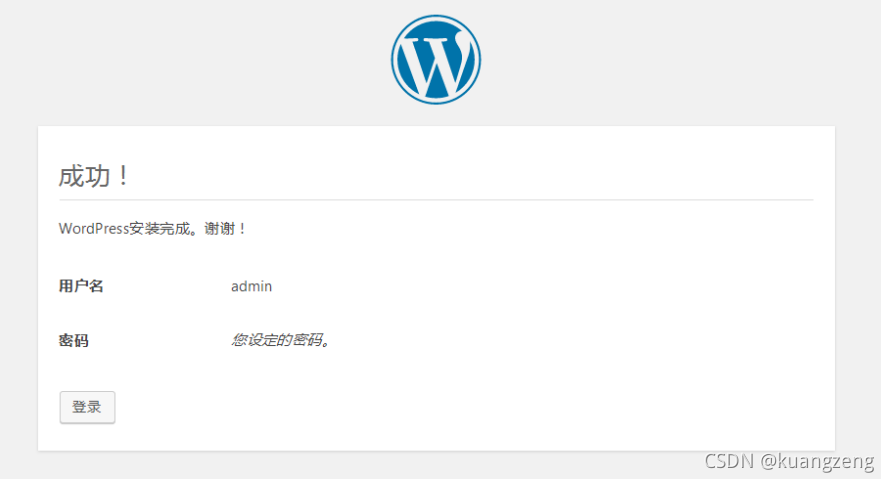889x482 pixels.
Task: Click the admin username value
Action: pyautogui.click(x=251, y=286)
